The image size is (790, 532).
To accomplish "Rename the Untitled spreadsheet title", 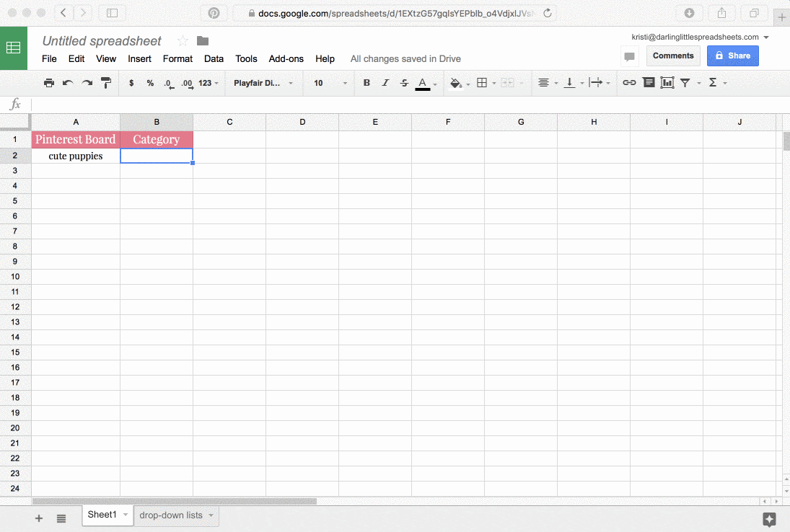I will (x=102, y=41).
